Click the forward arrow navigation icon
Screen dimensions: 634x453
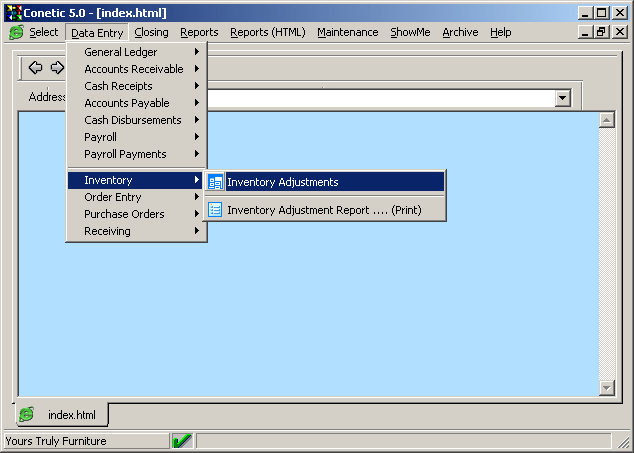57,68
